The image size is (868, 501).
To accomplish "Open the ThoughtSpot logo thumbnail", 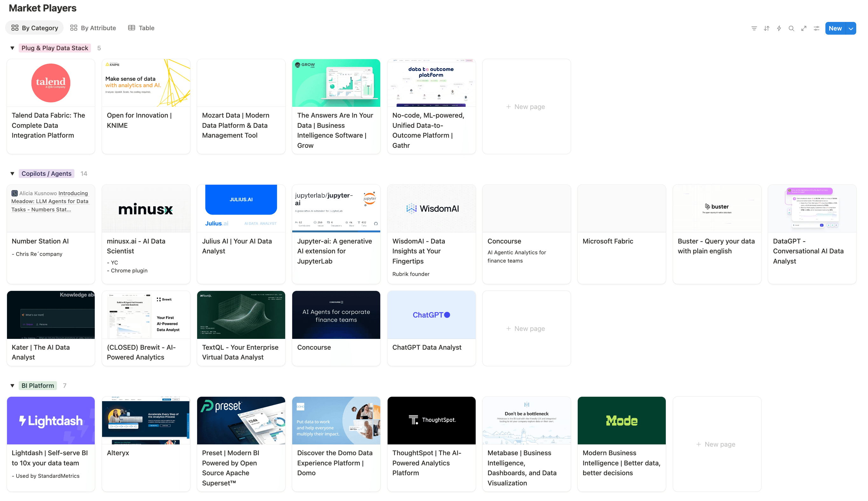I will point(431,421).
